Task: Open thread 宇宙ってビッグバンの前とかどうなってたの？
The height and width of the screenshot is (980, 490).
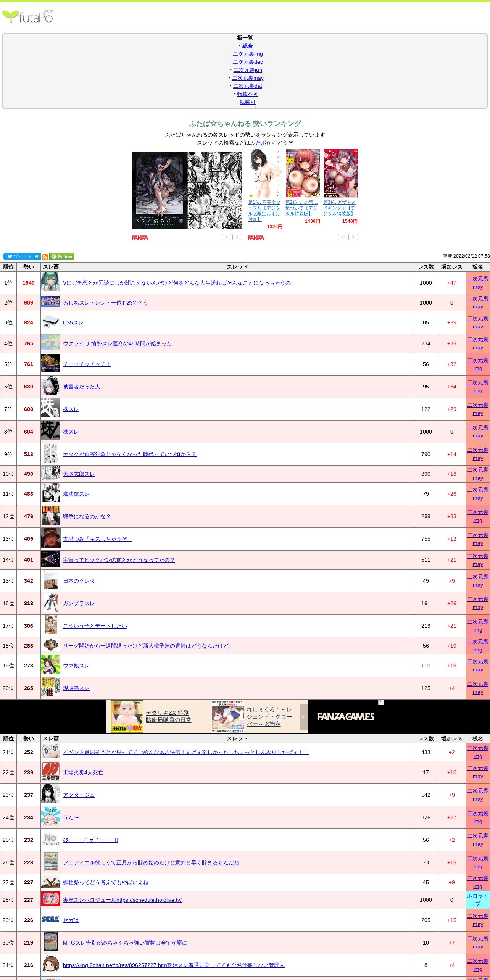Action: click(119, 560)
